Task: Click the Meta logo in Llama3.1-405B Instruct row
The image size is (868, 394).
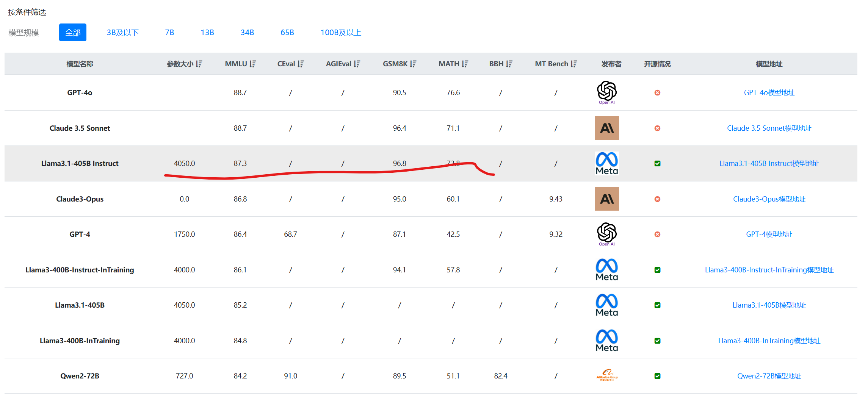Action: click(x=607, y=163)
